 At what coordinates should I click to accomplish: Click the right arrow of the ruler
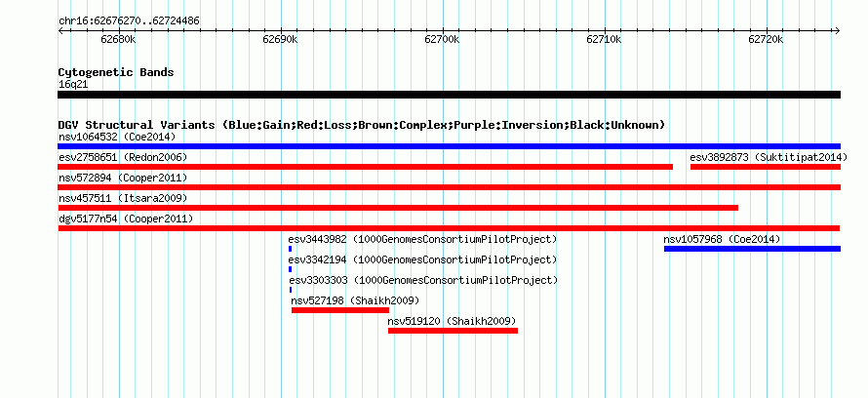tap(838, 30)
